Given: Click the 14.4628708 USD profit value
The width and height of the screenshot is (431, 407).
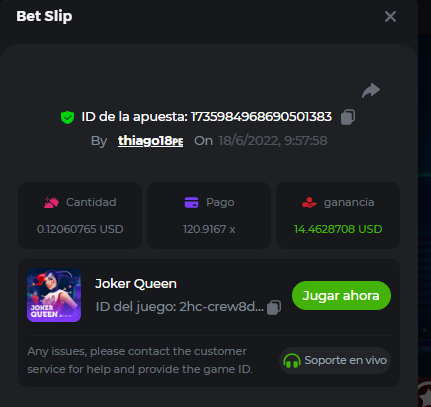Looking at the screenshot, I should tap(338, 229).
